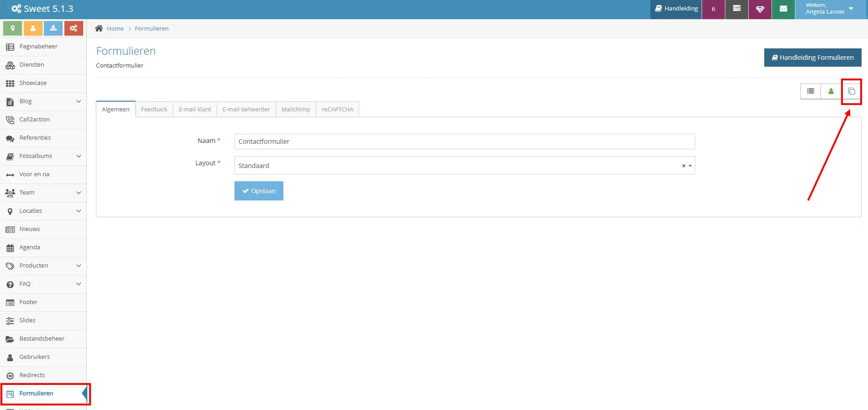This screenshot has width=868, height=410.
Task: Open the Mailchimp tab
Action: point(296,110)
